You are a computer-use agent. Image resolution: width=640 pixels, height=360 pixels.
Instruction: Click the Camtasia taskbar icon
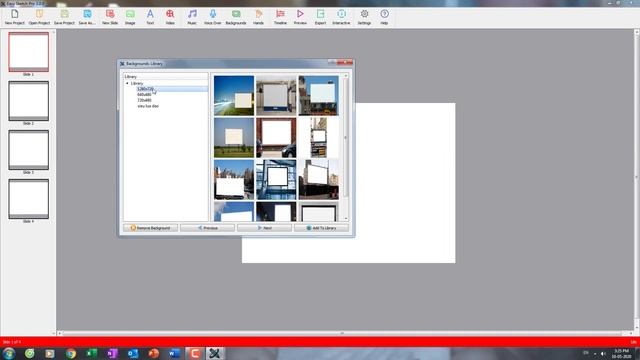pyautogui.click(x=195, y=353)
